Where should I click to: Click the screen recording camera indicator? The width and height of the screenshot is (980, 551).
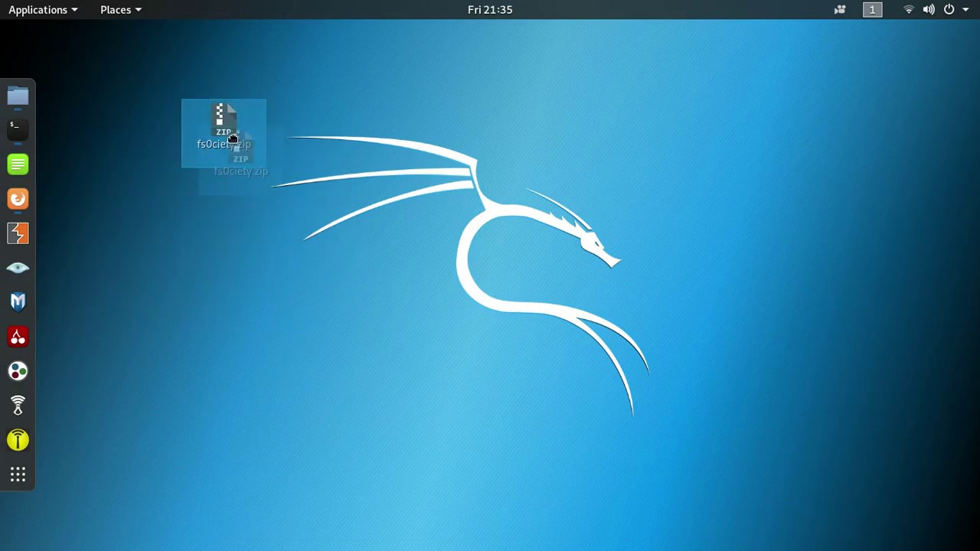(840, 10)
